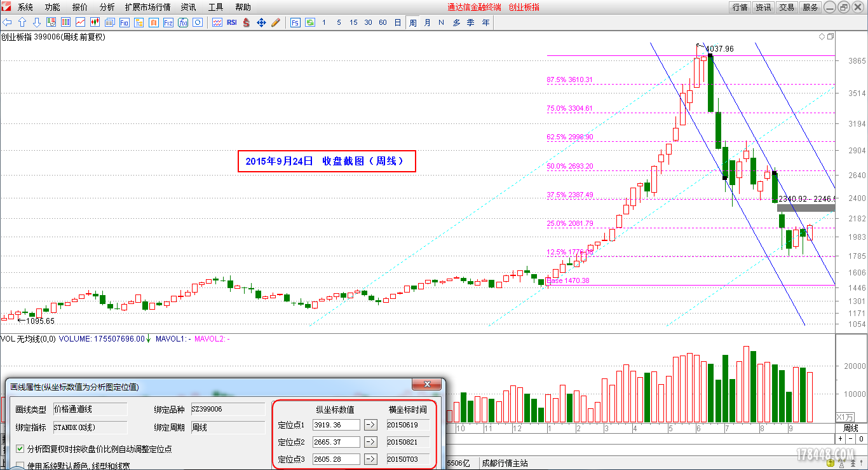The image size is (868, 470).
Task: Open the 功能 menu
Action: 53,8
